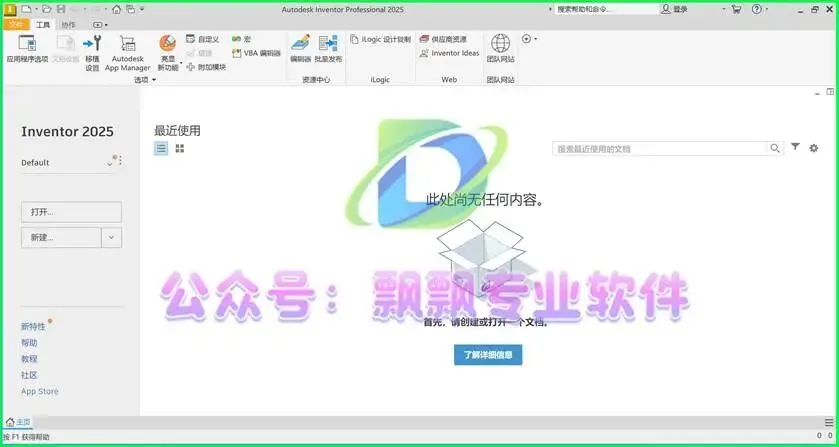Screen dimensions: 839x447
Task: Open 应用程序选项 from the ribbon
Action: coord(27,49)
